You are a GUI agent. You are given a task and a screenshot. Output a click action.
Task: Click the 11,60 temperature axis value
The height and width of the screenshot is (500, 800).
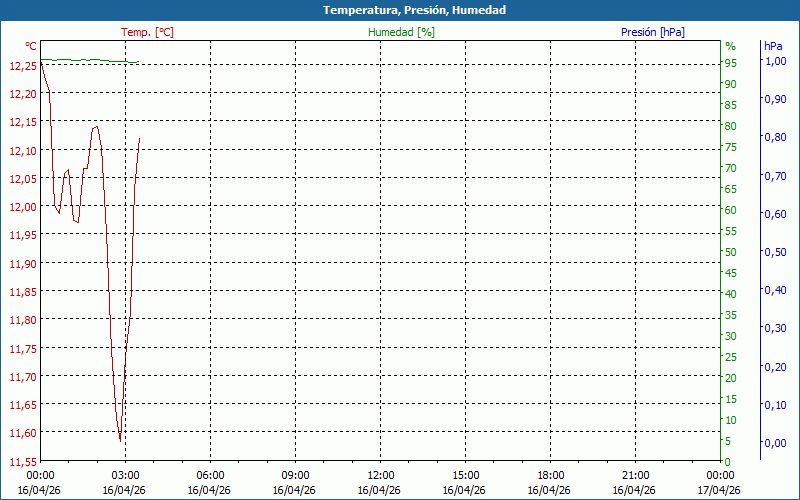(x=22, y=433)
